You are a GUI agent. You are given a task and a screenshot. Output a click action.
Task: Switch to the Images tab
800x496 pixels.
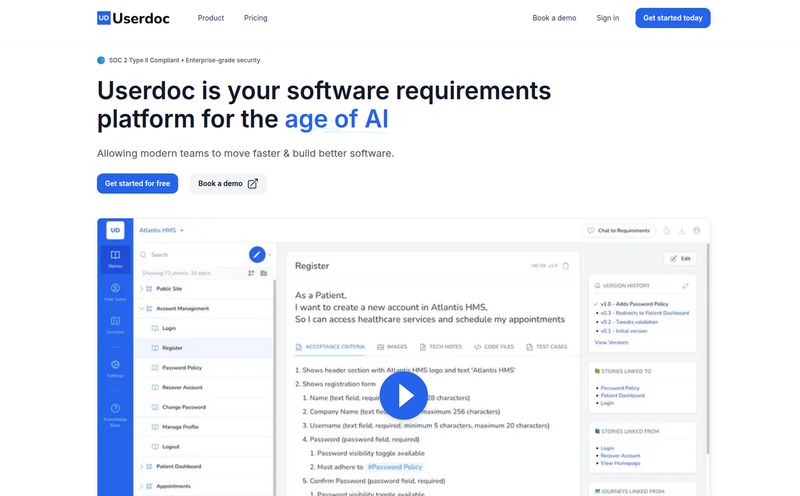pos(392,346)
